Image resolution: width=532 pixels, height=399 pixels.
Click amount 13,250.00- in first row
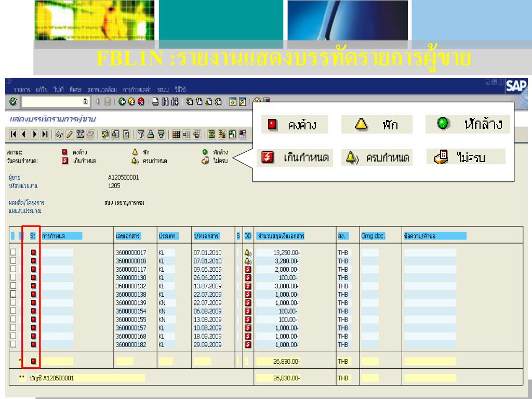tap(286, 252)
